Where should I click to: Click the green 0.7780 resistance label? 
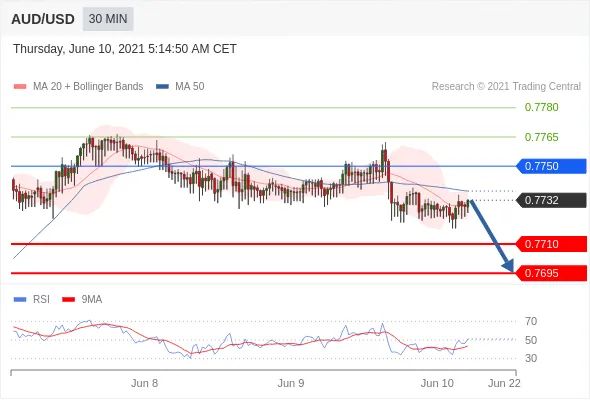(541, 107)
